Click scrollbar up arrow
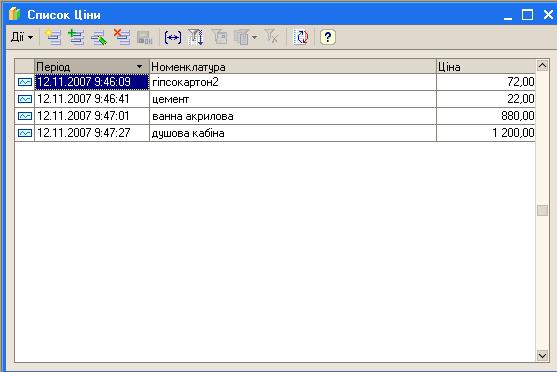The width and height of the screenshot is (557, 372). pyautogui.click(x=542, y=66)
